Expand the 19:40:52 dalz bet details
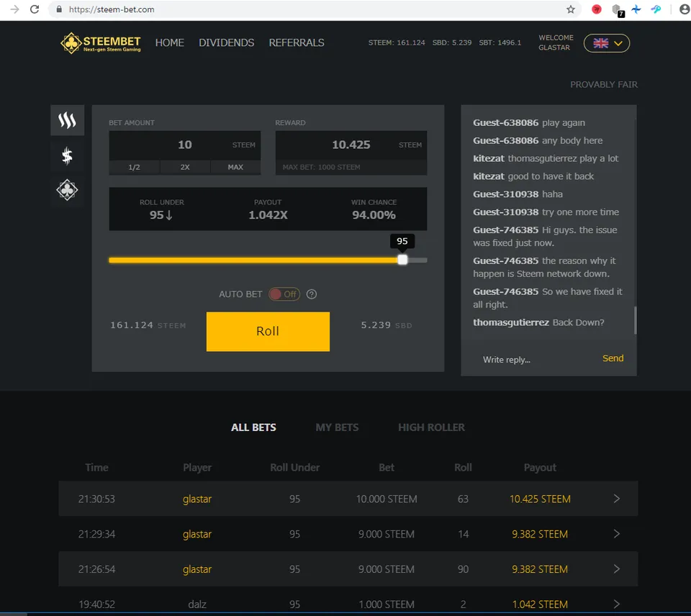The image size is (691, 616). (617, 604)
